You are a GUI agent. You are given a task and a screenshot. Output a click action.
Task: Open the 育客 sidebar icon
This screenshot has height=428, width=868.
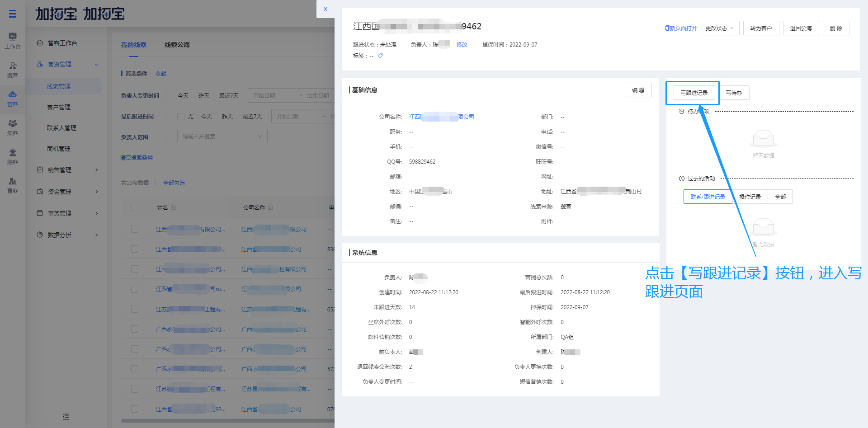pyautogui.click(x=13, y=185)
